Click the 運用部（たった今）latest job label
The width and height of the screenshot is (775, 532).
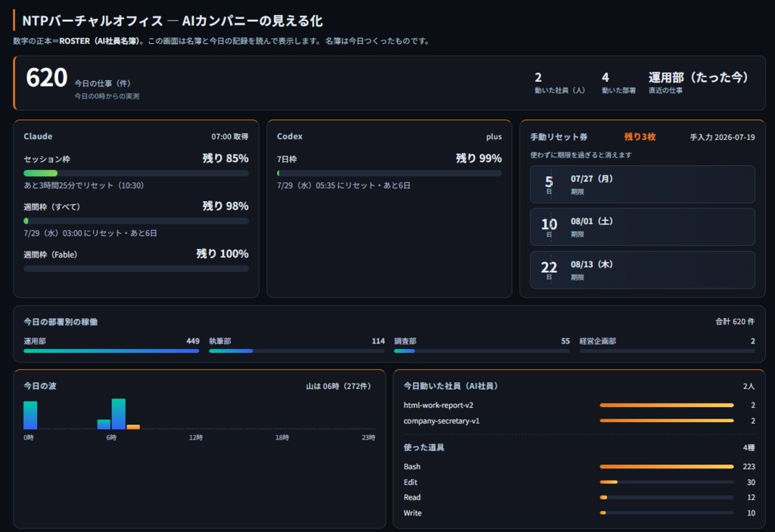(x=699, y=77)
